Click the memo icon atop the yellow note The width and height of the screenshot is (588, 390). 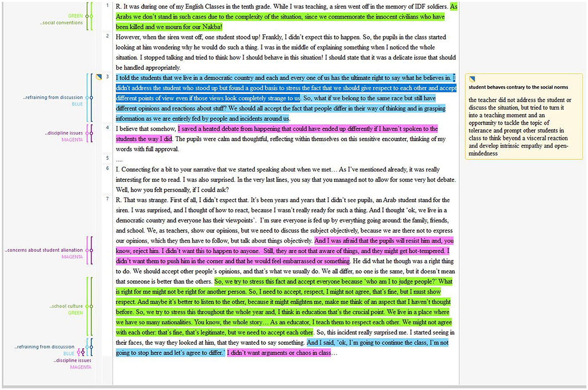pos(472,79)
